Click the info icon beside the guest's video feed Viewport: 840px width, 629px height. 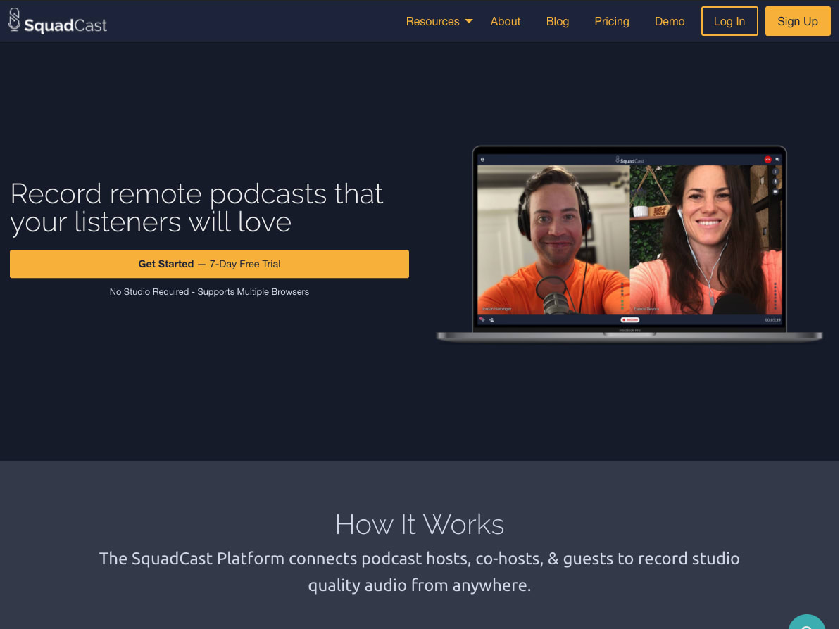(775, 172)
